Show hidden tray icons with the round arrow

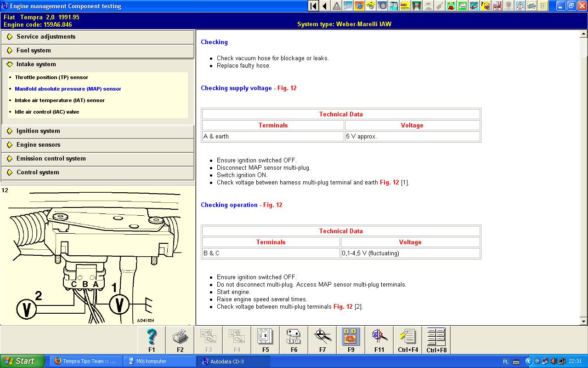(x=528, y=362)
